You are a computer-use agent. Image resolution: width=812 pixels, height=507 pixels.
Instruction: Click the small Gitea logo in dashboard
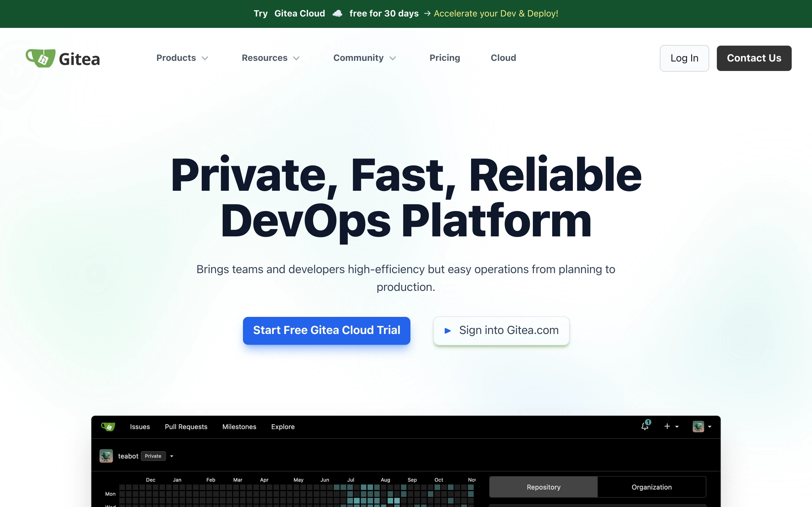(x=108, y=427)
